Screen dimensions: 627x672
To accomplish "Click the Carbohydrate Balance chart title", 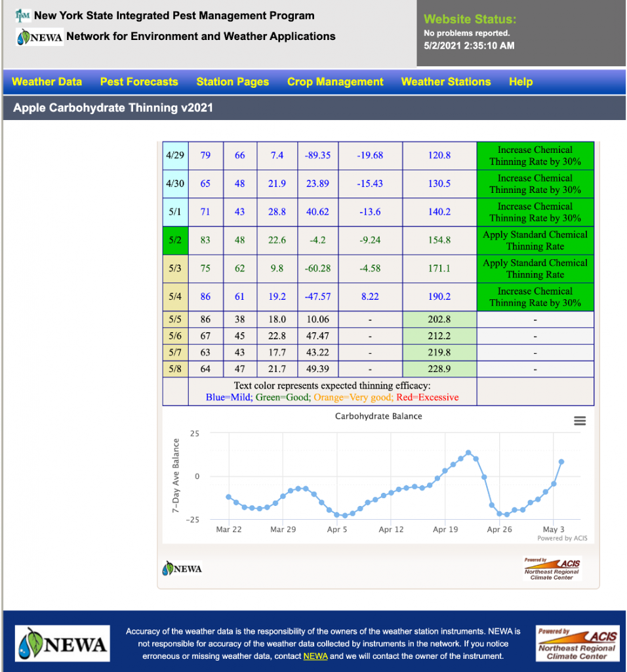I will 378,416.
